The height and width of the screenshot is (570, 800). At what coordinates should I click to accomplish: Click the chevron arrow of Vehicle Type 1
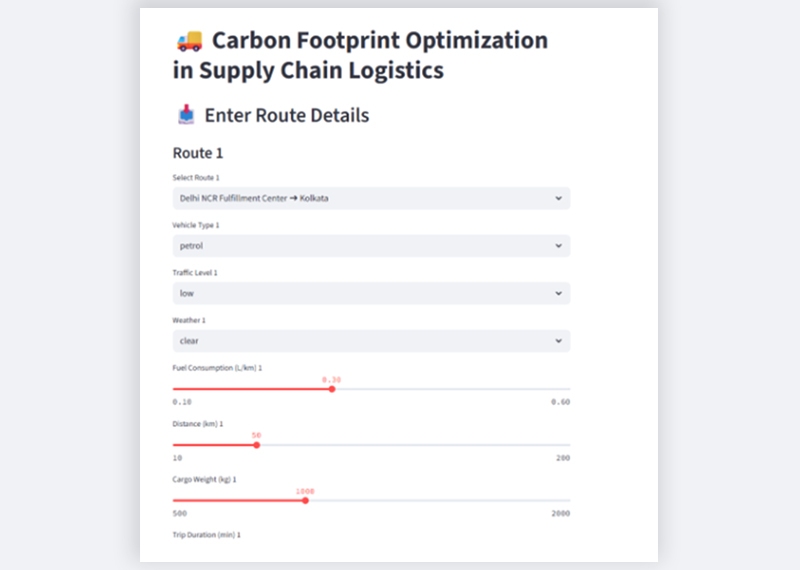[558, 246]
